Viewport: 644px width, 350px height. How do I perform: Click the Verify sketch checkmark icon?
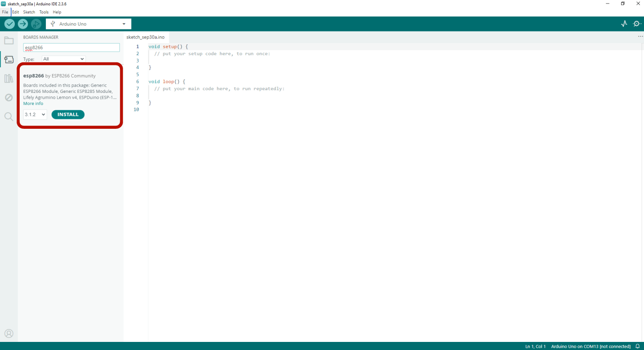[9, 24]
